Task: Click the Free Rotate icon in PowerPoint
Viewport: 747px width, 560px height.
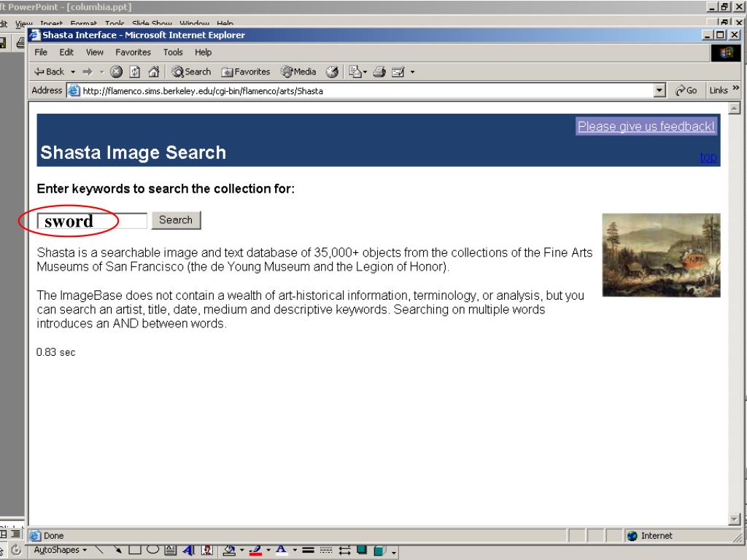Action: (16, 550)
